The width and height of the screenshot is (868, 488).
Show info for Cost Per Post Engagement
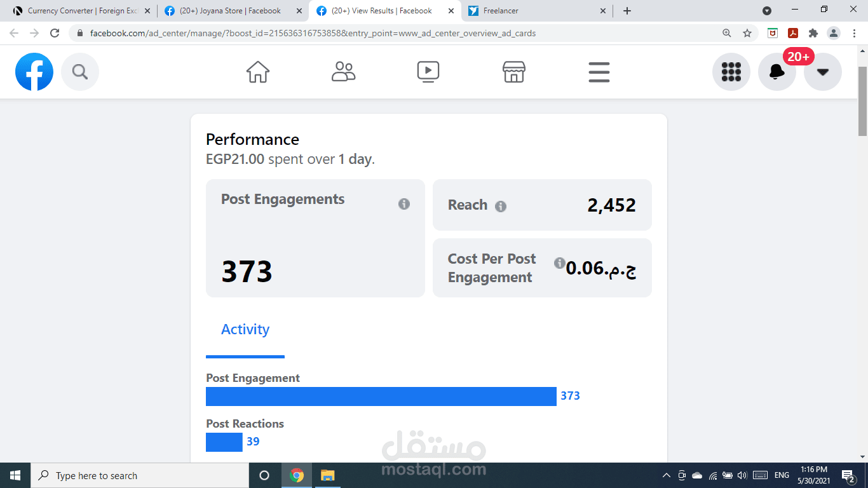[x=559, y=263]
